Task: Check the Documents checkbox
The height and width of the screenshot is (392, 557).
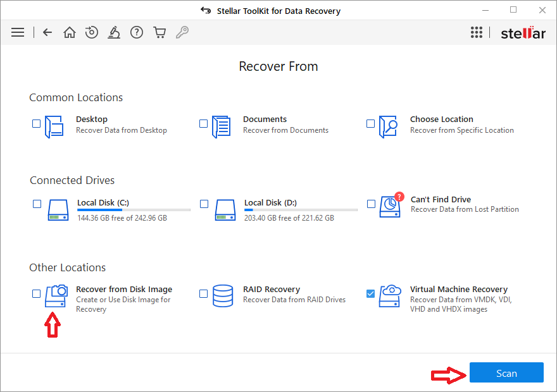Action: [203, 123]
